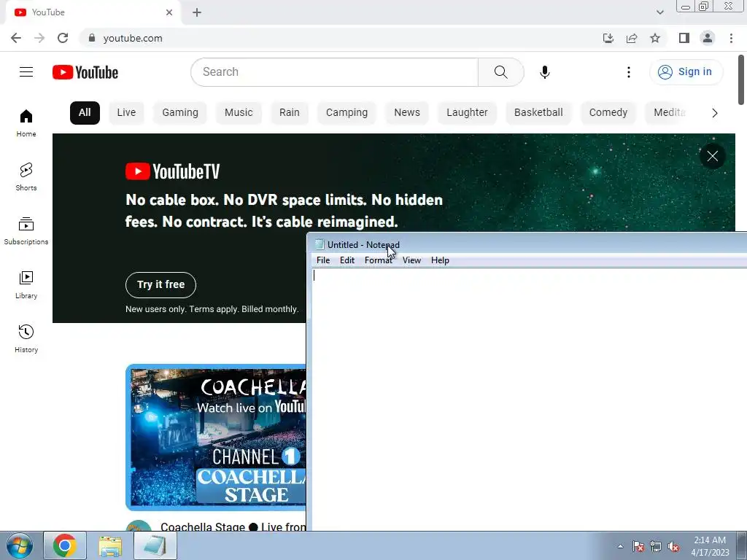
Task: Go back with the browser back arrow
Action: [16, 38]
